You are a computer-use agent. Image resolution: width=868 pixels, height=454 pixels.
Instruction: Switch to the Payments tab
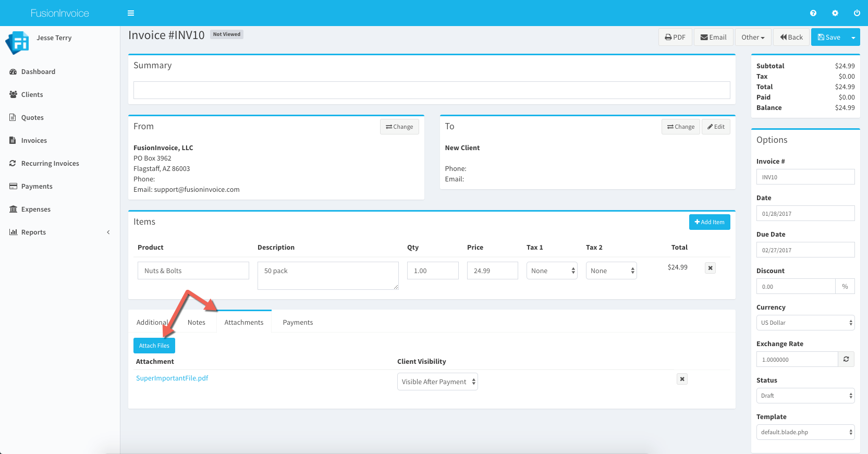click(298, 322)
